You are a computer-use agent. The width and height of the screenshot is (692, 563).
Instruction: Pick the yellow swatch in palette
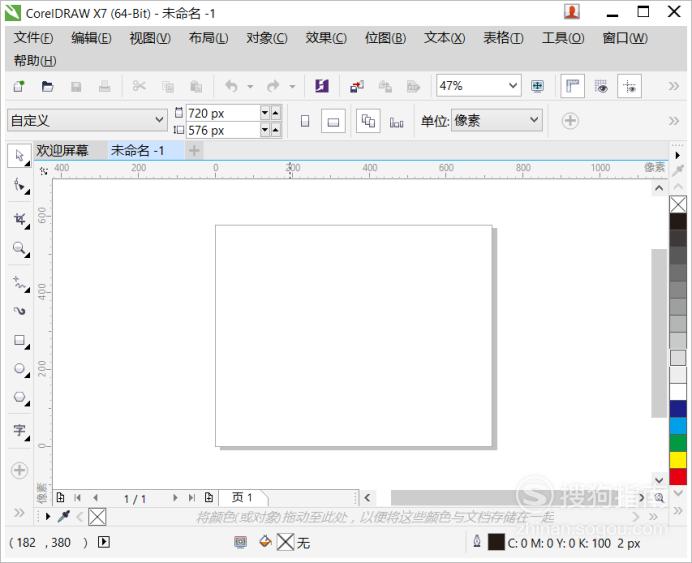678,460
